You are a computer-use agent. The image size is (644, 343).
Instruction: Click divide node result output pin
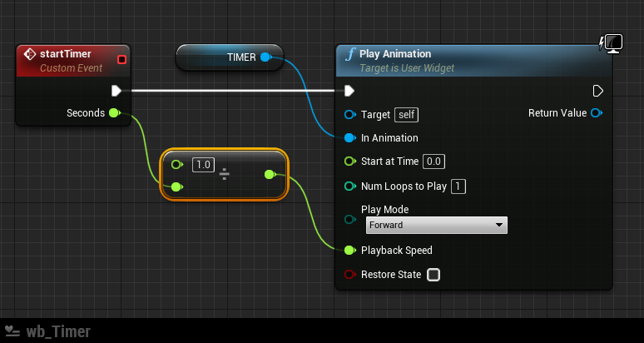tap(270, 175)
